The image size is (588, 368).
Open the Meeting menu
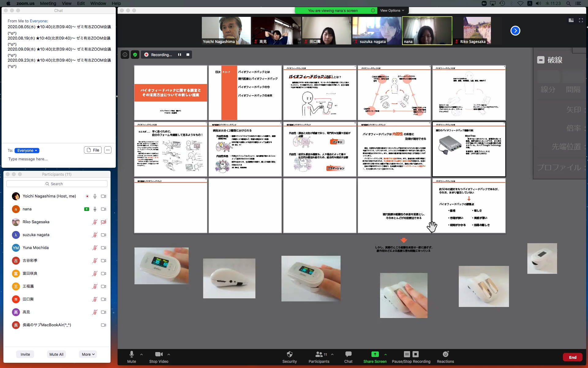tap(48, 3)
